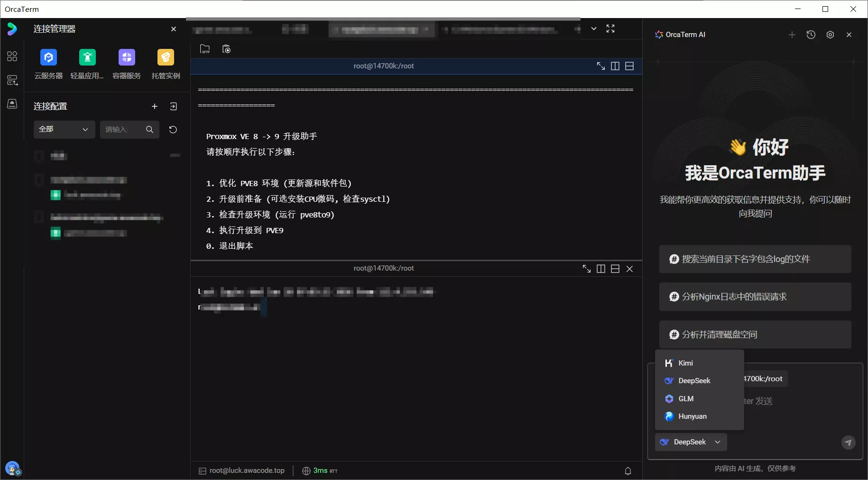Click the send message arrow button
The image size is (868, 480).
(848, 442)
